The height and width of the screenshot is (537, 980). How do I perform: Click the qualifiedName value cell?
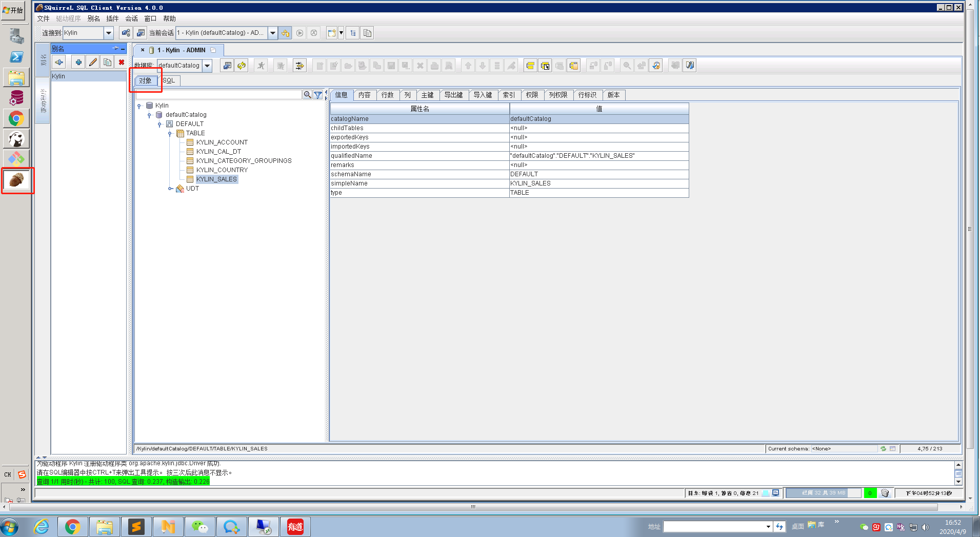(599, 156)
